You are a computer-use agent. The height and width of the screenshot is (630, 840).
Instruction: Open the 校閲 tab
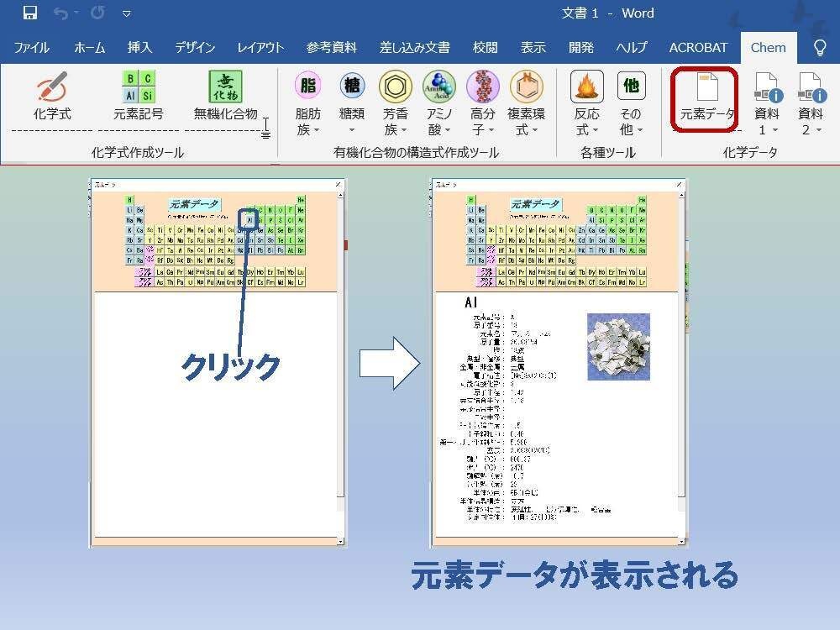(485, 48)
